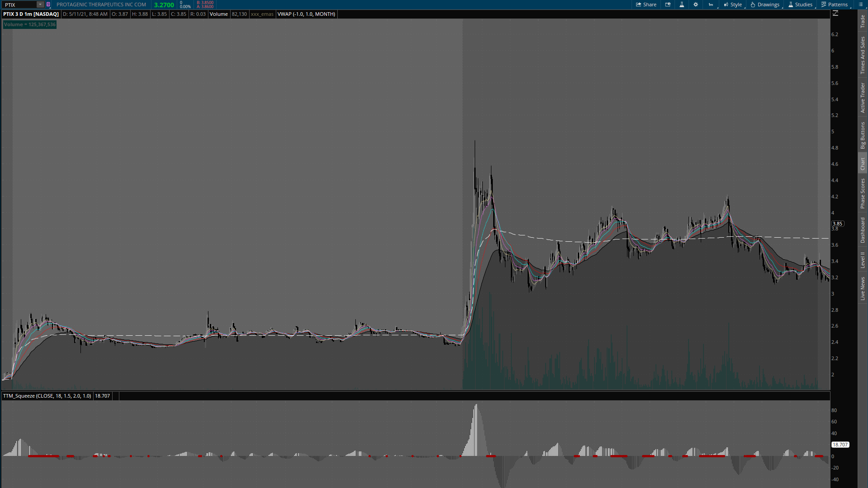Screen dimensions: 868x488
Task: Open the Patterns menu
Action: 835,5
